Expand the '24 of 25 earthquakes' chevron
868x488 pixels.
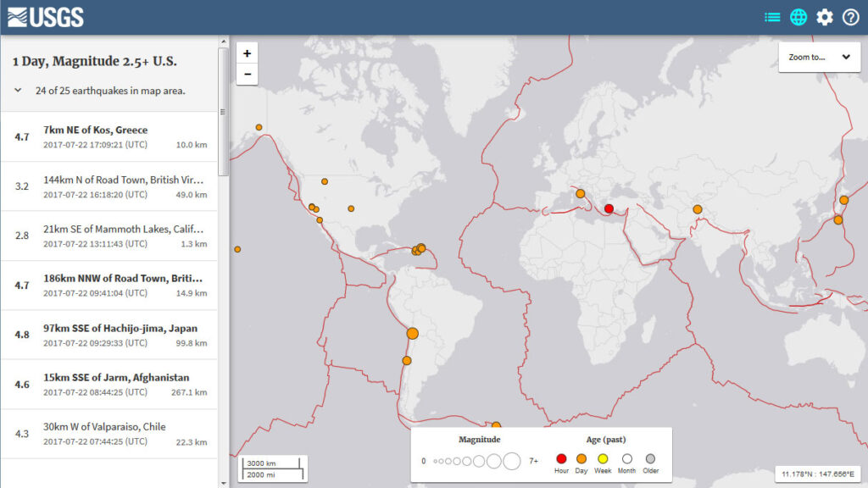18,91
